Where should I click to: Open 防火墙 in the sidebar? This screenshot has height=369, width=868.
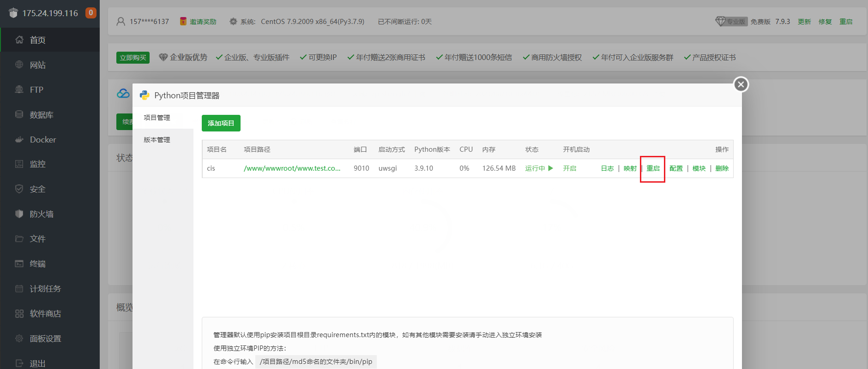[x=50, y=214]
